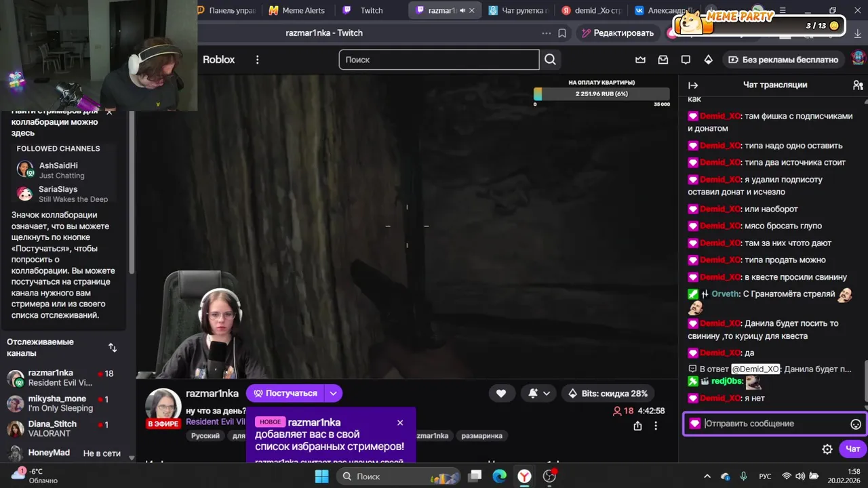Open the weather widget showing -6°C
The height and width of the screenshot is (488, 868).
pos(34,476)
